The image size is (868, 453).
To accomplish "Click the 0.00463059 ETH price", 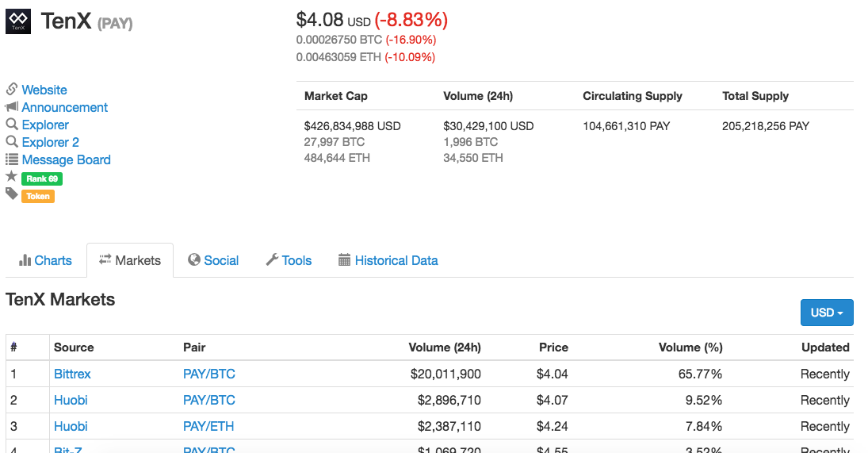I will [338, 57].
